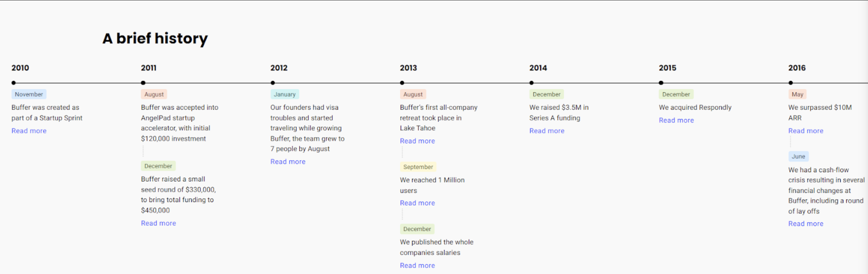This screenshot has width=868, height=274.
Task: Open Read more for $10M ARR
Action: pyautogui.click(x=805, y=131)
